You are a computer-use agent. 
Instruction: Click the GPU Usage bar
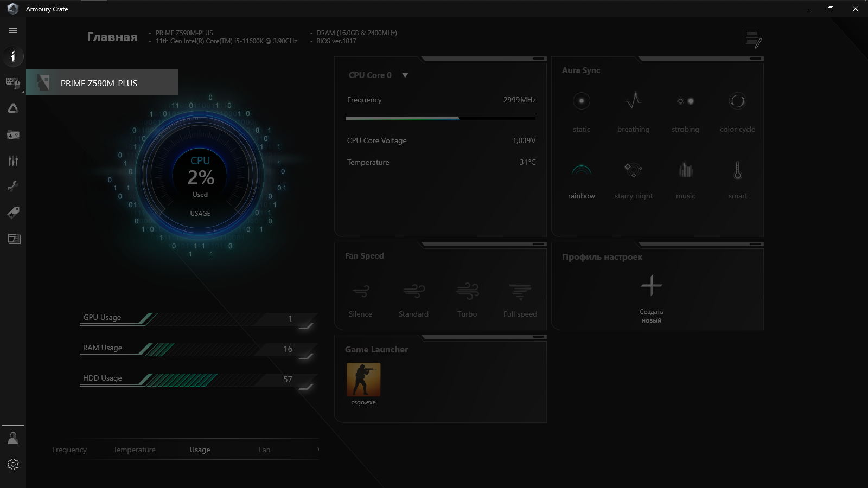click(x=198, y=318)
